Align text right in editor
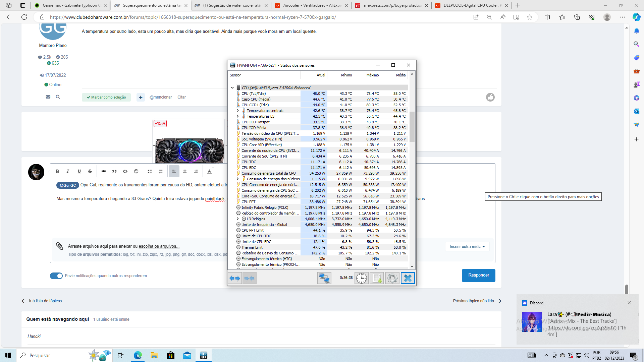 tap(196, 171)
